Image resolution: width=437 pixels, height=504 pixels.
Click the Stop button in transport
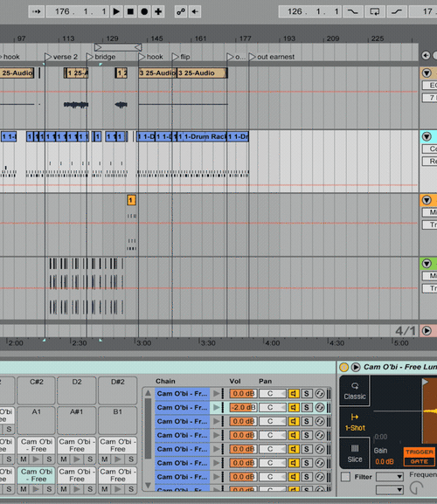130,11
